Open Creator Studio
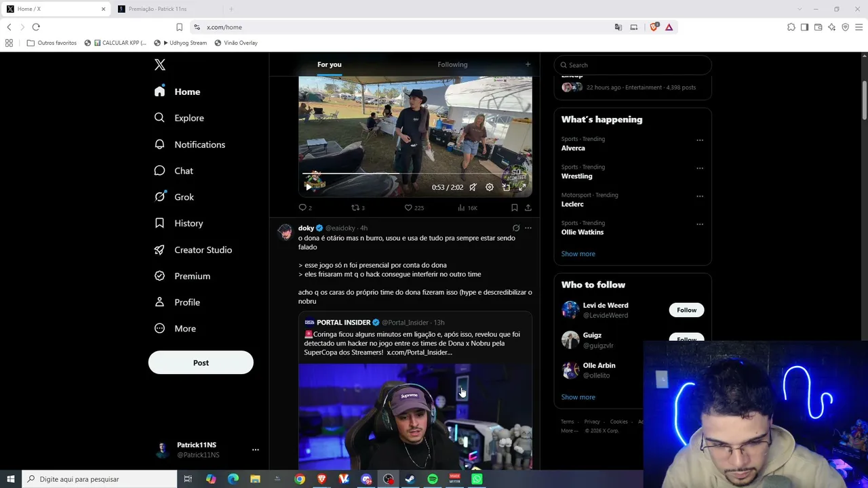Image resolution: width=868 pixels, height=488 pixels. click(193, 250)
